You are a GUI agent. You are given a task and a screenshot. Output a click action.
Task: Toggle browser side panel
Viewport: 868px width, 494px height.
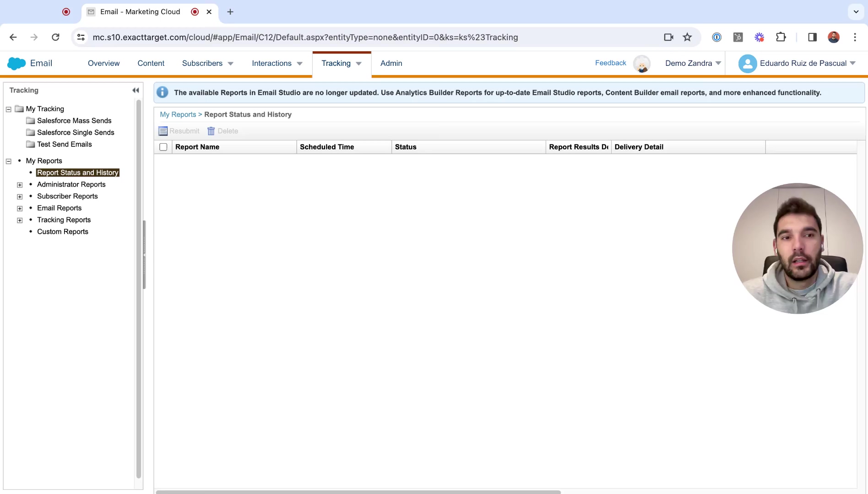pyautogui.click(x=812, y=37)
